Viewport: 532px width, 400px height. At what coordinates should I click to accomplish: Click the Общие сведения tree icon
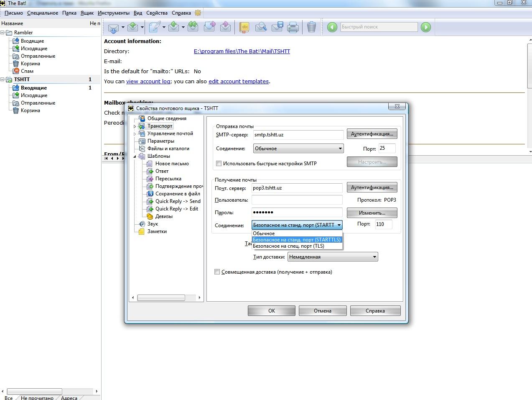point(142,118)
